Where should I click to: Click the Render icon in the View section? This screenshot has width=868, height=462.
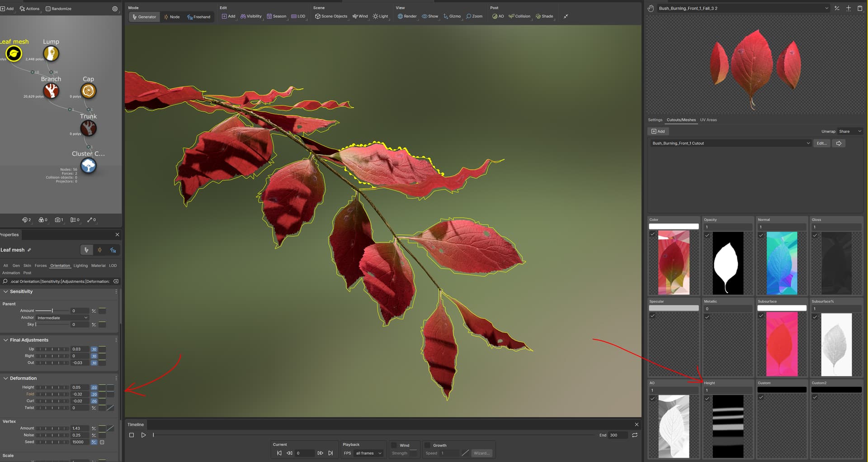coord(406,16)
